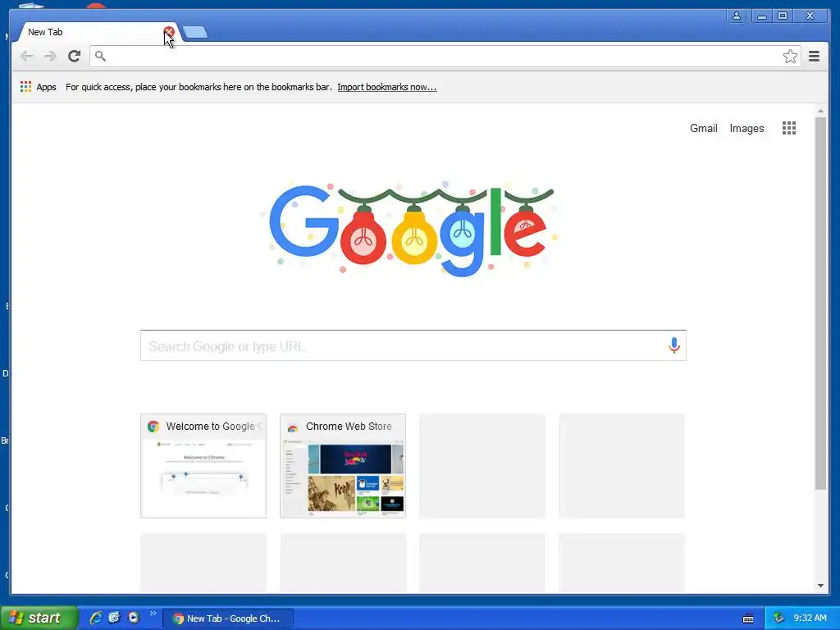
Task: Launch the email client from quick launch
Action: tap(114, 618)
